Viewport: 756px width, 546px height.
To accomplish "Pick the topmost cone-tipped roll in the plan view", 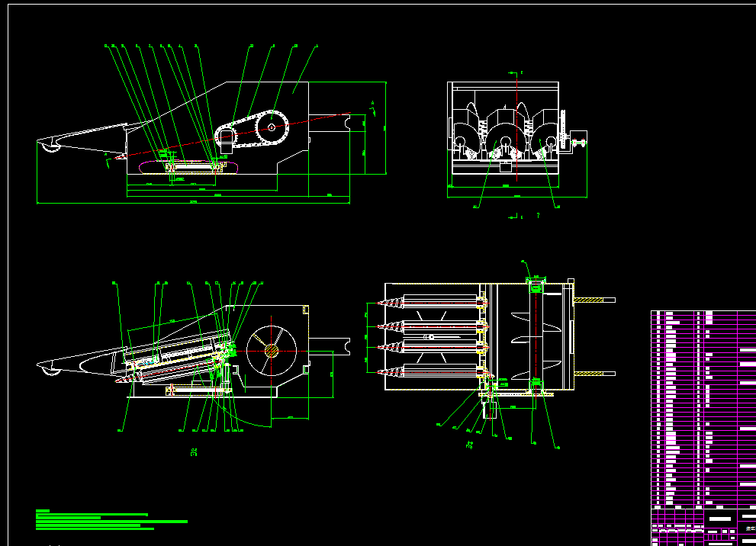I will coord(432,302).
